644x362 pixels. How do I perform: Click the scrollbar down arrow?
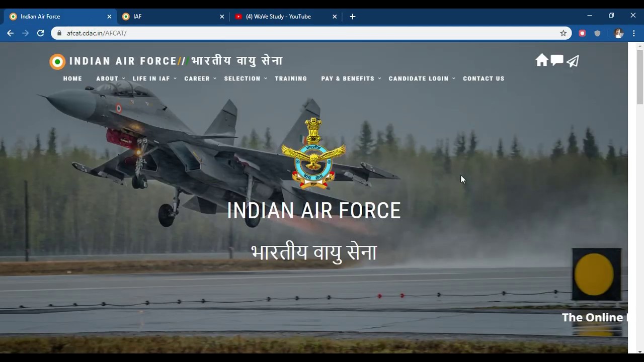coord(640,351)
